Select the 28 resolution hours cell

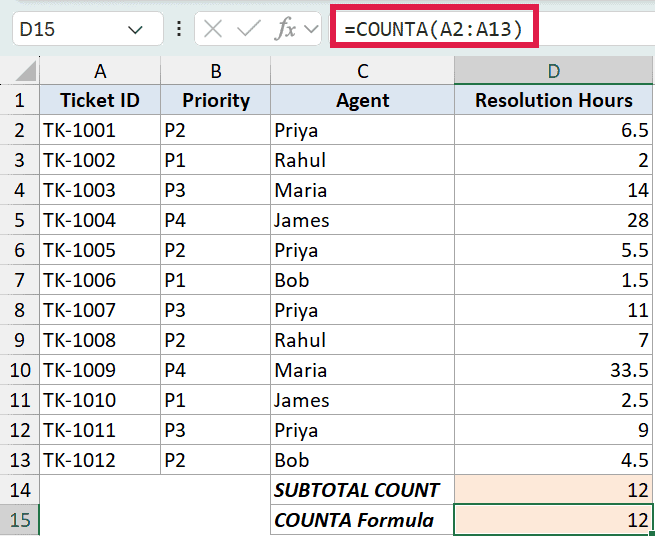pos(553,220)
